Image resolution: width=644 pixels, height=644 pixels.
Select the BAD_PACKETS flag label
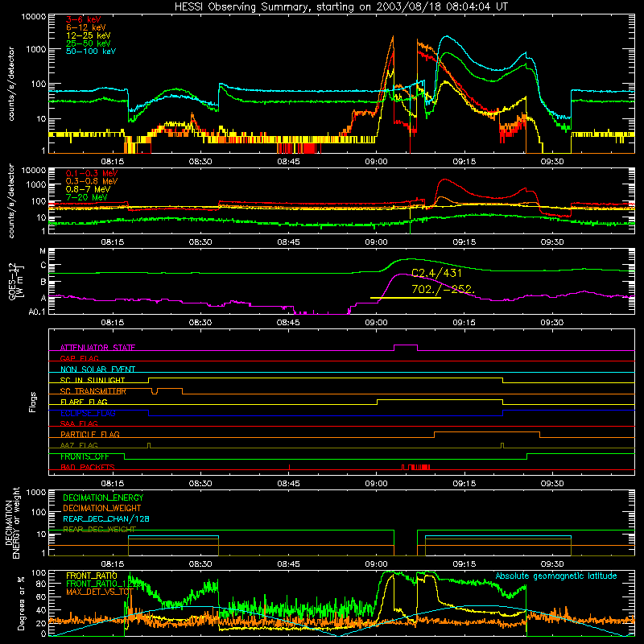click(x=88, y=467)
